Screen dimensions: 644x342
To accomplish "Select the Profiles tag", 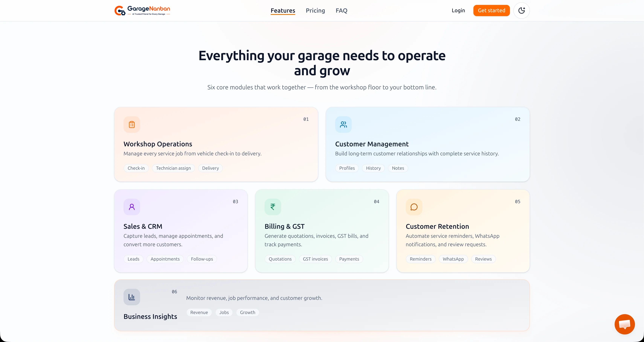I will 347,168.
